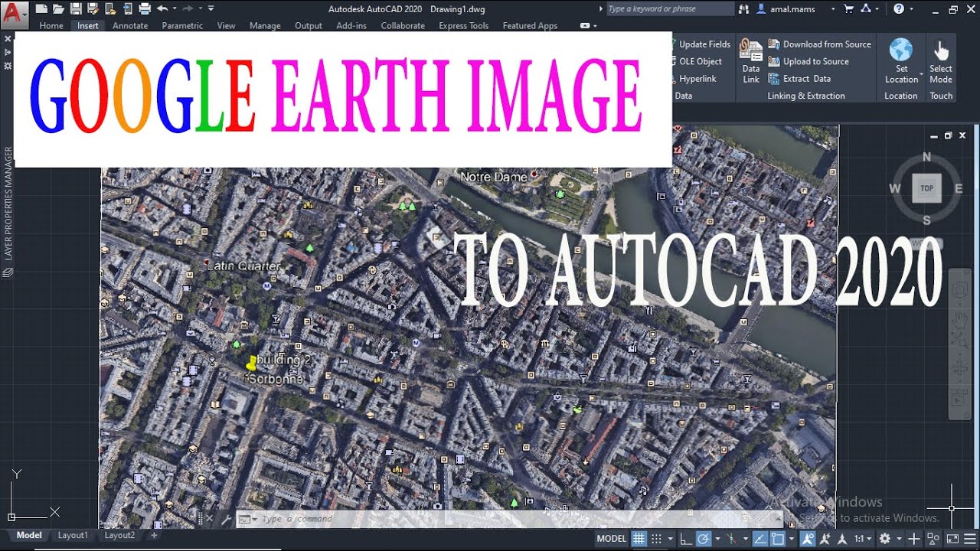Click the Clean Screen icon in status bar
This screenshot has height=551, width=980.
[x=952, y=539]
